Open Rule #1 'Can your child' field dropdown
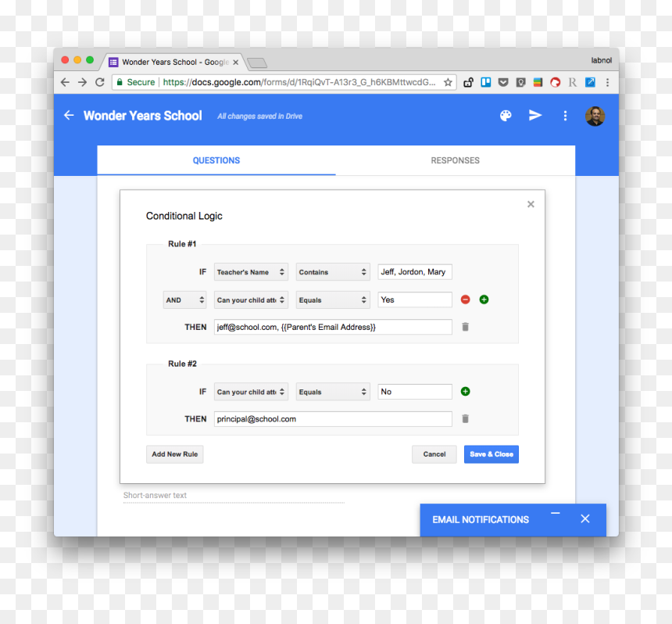672x624 pixels. [x=251, y=300]
